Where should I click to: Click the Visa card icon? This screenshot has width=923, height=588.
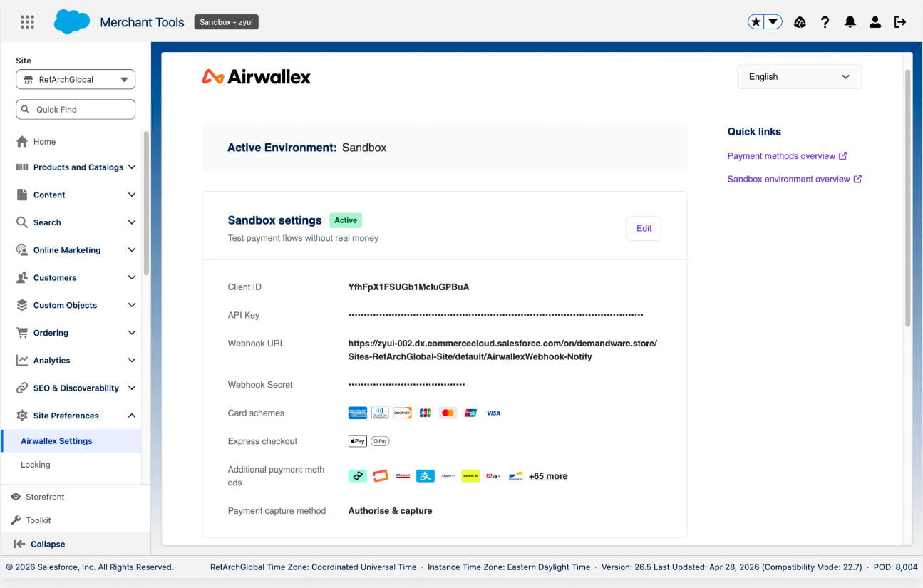tap(493, 413)
